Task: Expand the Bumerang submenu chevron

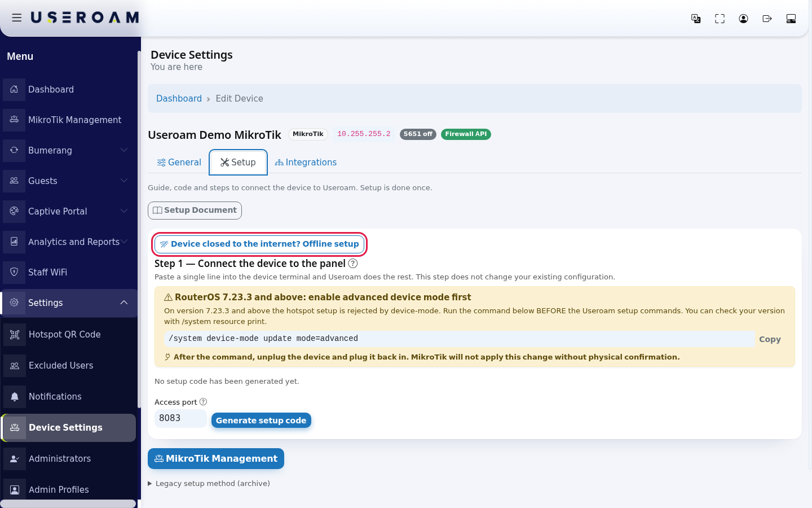Action: click(124, 150)
